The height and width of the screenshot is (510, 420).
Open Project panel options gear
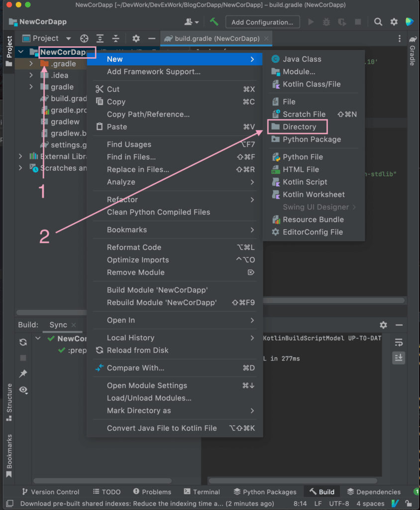(136, 38)
